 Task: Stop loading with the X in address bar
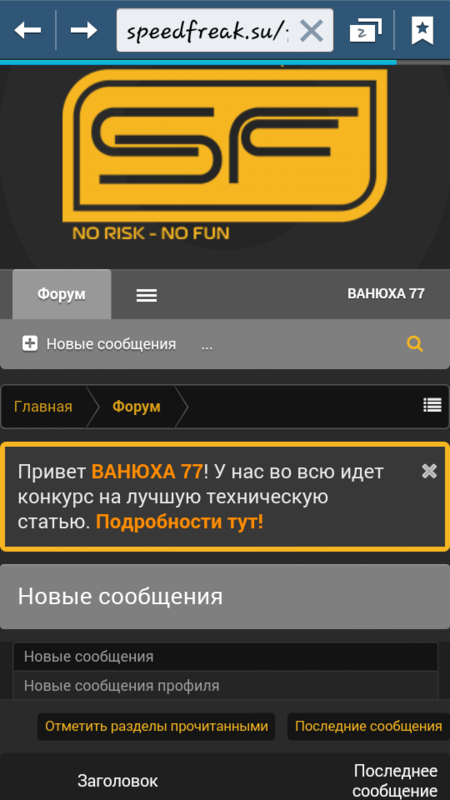pos(311,31)
